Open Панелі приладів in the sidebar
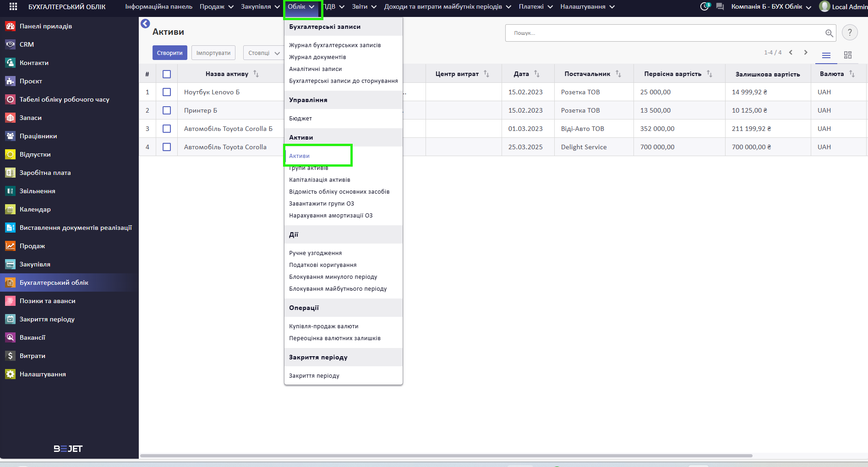Image resolution: width=868 pixels, height=467 pixels. point(45,26)
